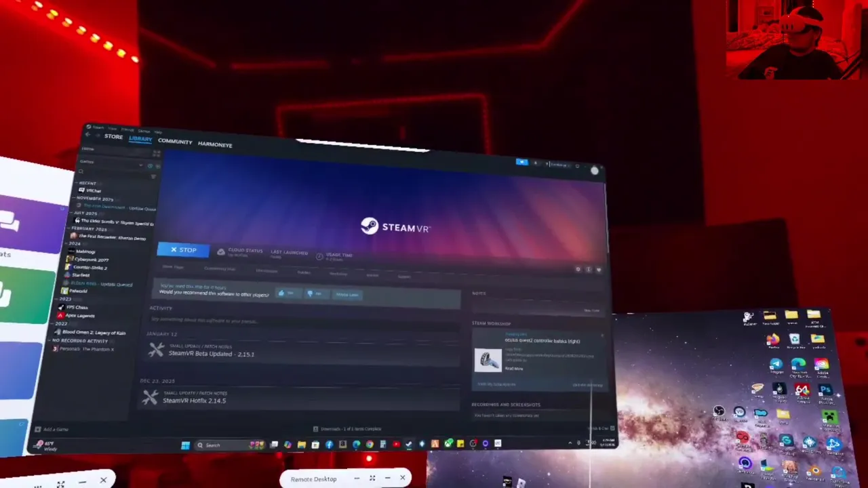The image size is (868, 488).
Task: Open SteamVR settings gear icon
Action: tap(578, 269)
